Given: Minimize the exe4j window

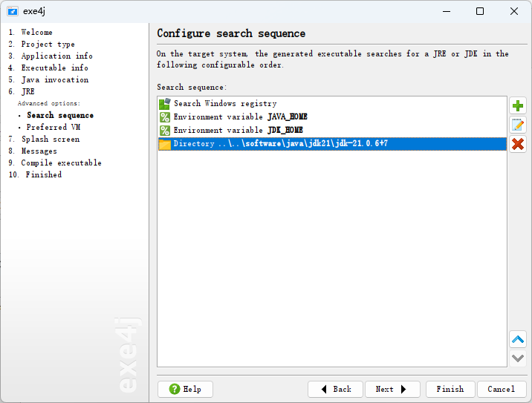Looking at the screenshot, I should (447, 11).
